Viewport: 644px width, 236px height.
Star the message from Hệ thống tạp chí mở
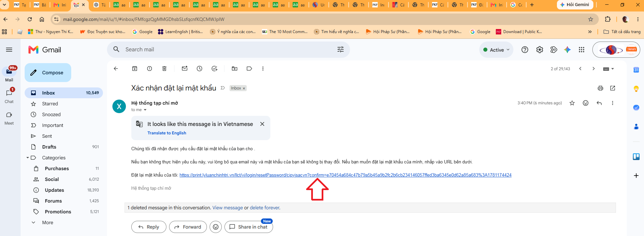572,103
